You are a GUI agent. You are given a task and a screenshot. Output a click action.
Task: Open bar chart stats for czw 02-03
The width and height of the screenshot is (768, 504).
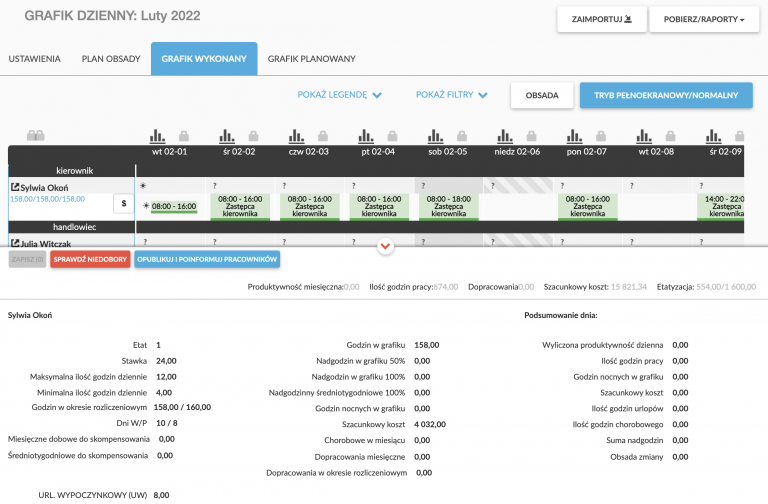click(296, 136)
